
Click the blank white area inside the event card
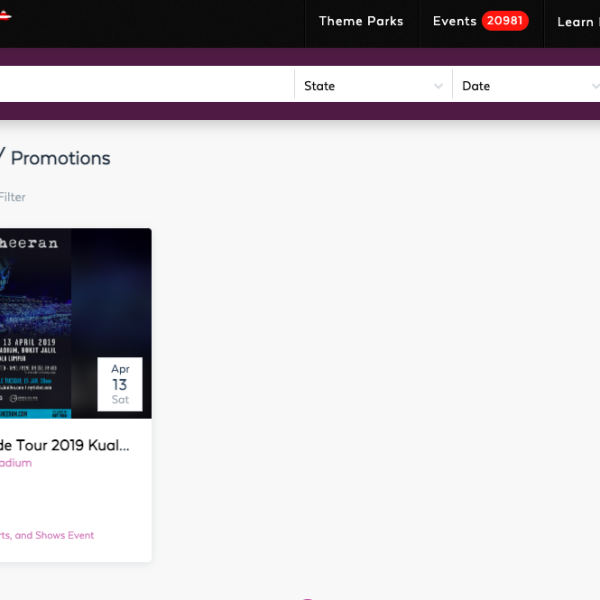76,499
